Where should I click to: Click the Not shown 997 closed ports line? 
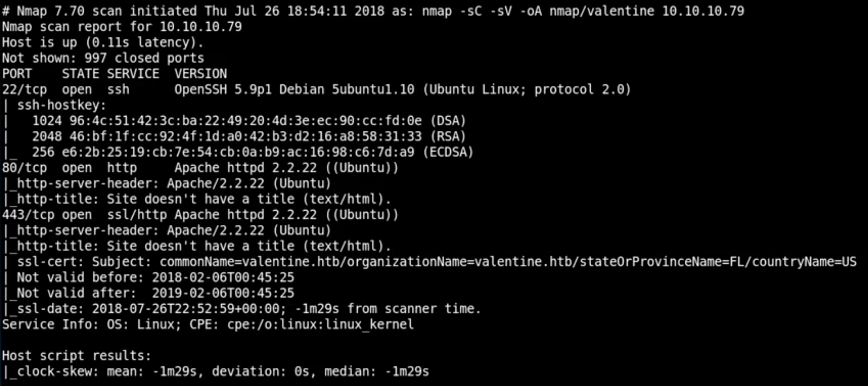coord(103,58)
